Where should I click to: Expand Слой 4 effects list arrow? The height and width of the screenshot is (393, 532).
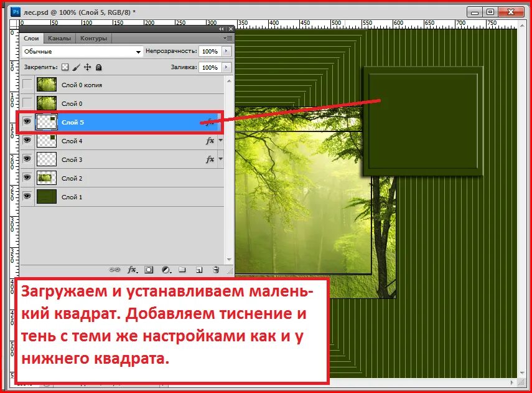point(220,140)
